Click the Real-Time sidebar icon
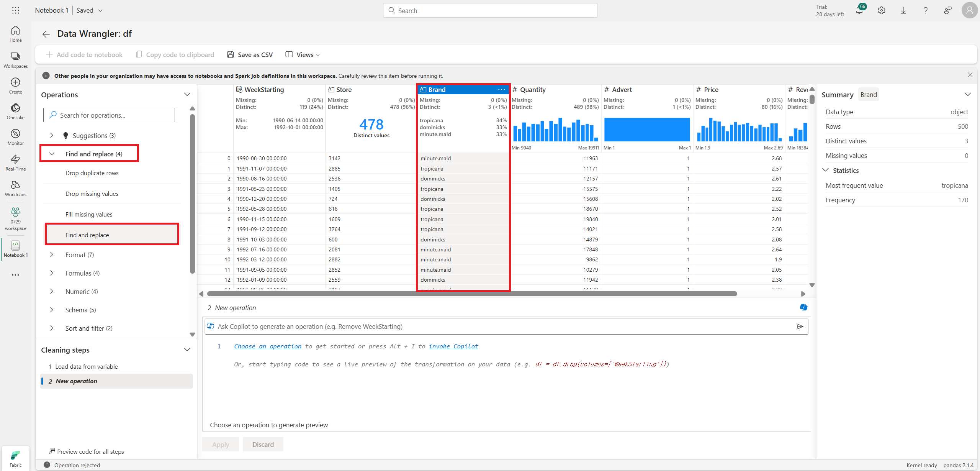Image resolution: width=980 pixels, height=471 pixels. coord(15,162)
